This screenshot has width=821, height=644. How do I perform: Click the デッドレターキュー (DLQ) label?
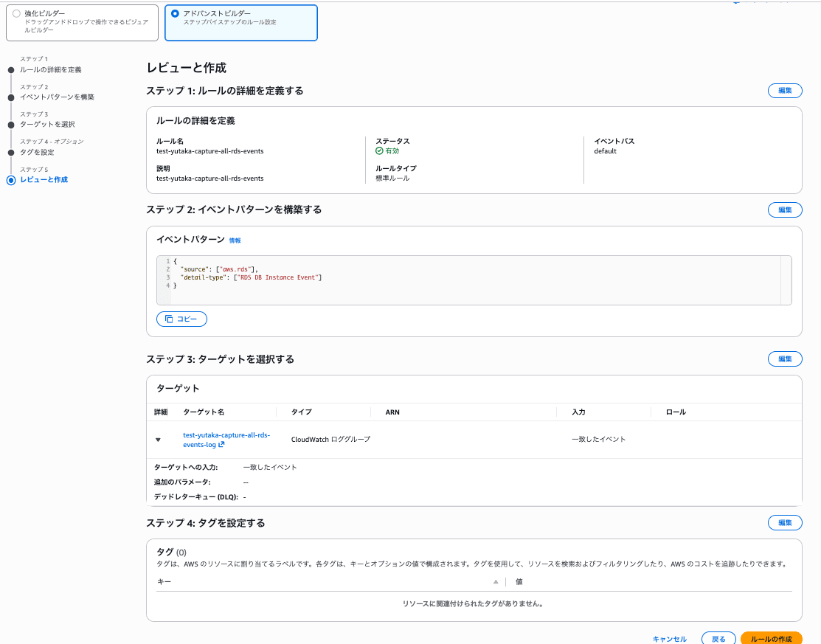coord(195,497)
